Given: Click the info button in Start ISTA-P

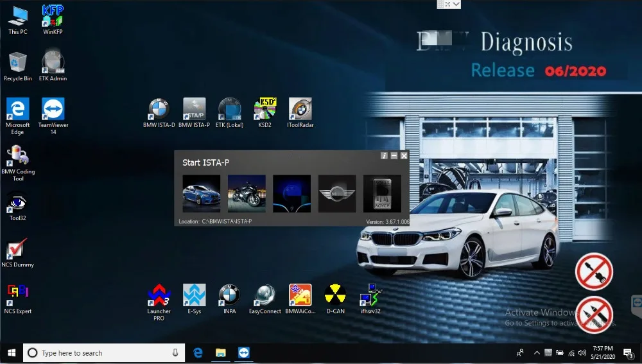Looking at the screenshot, I should (x=384, y=155).
